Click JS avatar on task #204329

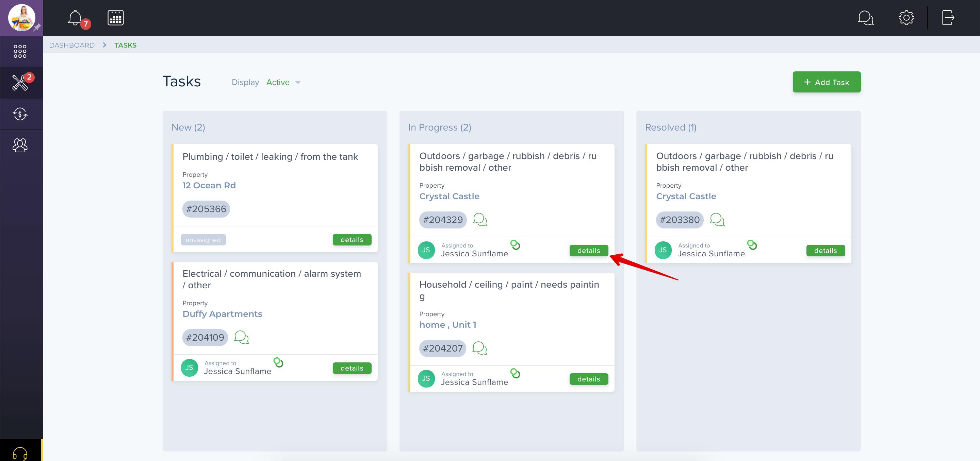pos(426,250)
